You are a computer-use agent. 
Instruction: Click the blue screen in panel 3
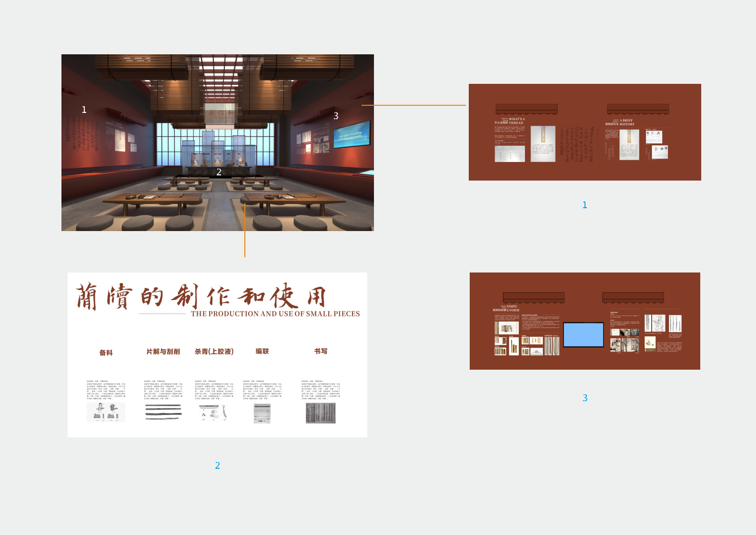pyautogui.click(x=584, y=334)
